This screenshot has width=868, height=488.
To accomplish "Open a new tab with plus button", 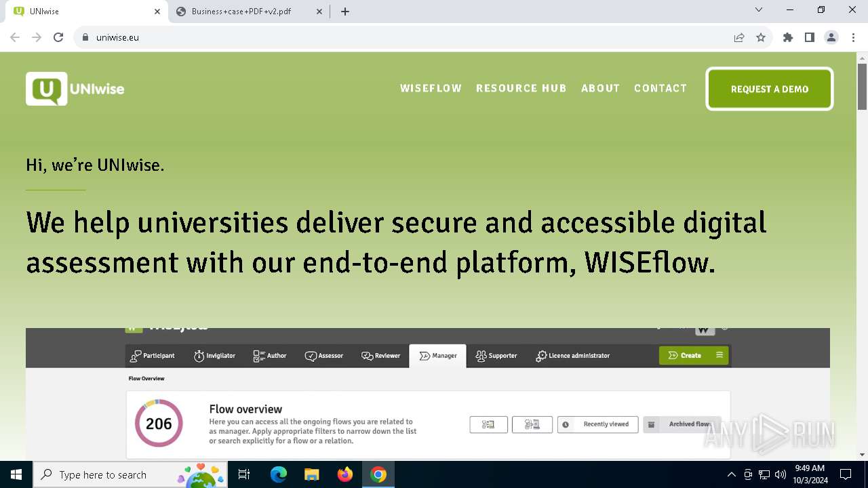I will (345, 11).
